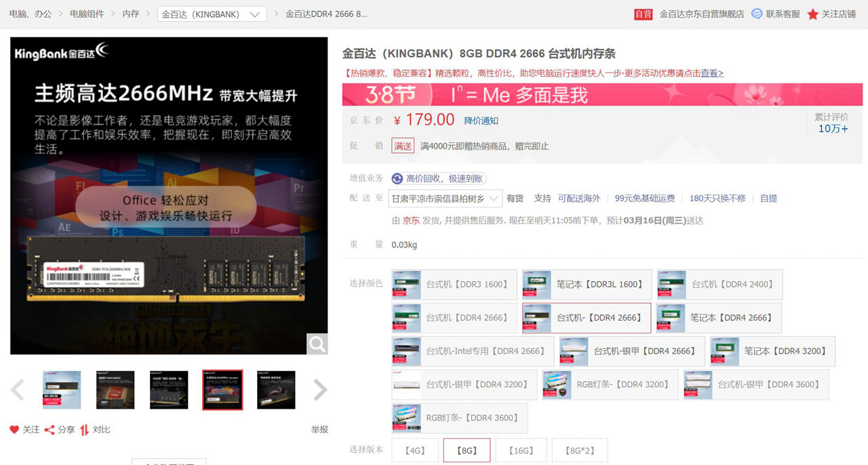Select the first product thumbnail below the image
This screenshot has height=465, width=868.
[x=61, y=390]
